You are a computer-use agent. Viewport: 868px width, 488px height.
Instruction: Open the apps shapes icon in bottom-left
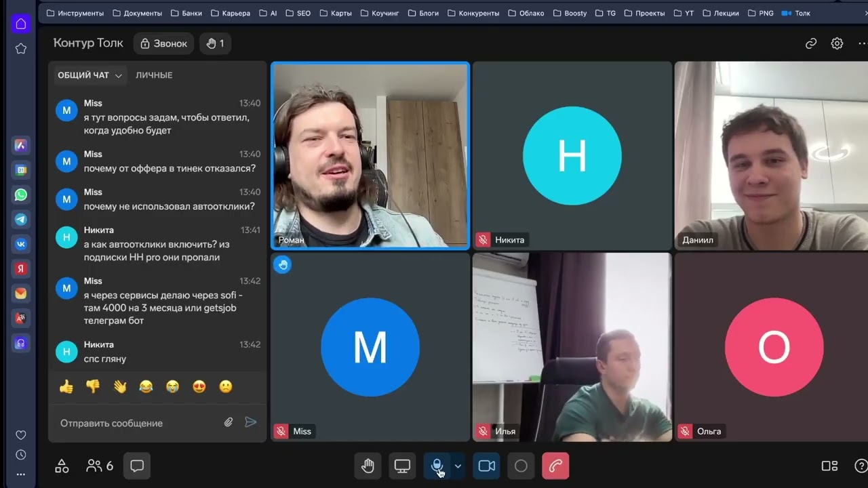click(x=62, y=466)
